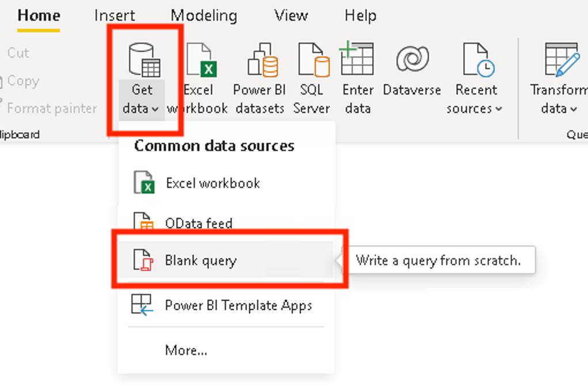The height and width of the screenshot is (385, 588).
Task: Click the Copy command
Action: click(25, 81)
